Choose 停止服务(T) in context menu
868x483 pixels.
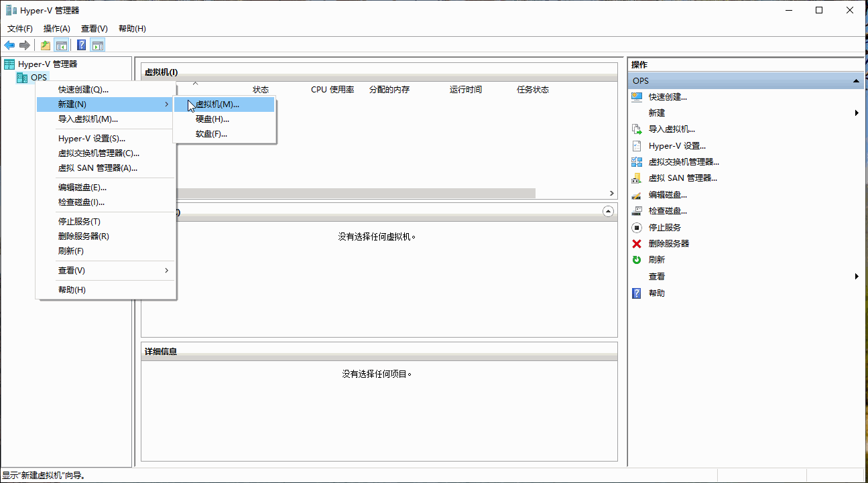(106, 222)
